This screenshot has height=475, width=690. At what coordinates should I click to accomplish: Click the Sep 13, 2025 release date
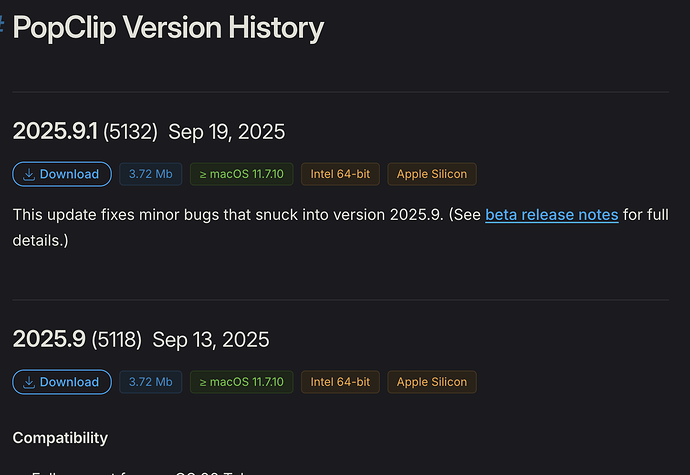click(x=211, y=340)
